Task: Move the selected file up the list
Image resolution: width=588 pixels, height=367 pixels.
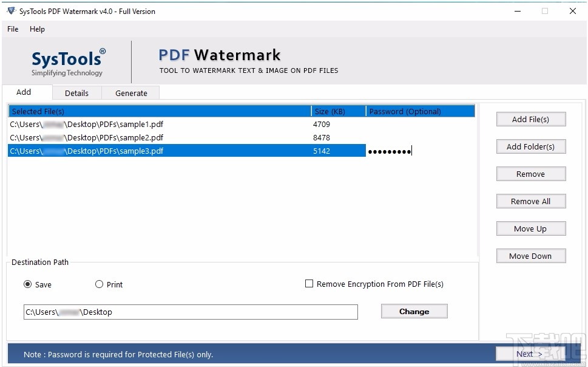Action: [530, 228]
